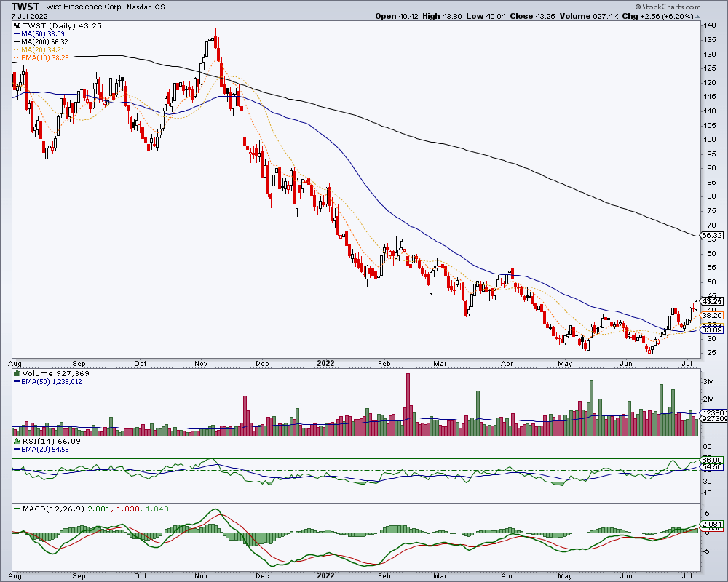Click the dotted orange marker before EMA(10)

click(x=17, y=58)
